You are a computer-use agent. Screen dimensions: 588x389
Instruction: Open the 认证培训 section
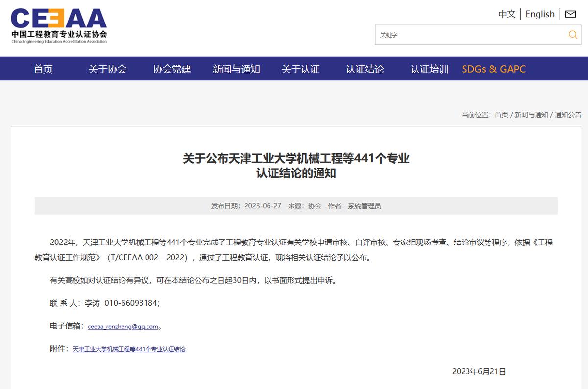pyautogui.click(x=430, y=69)
